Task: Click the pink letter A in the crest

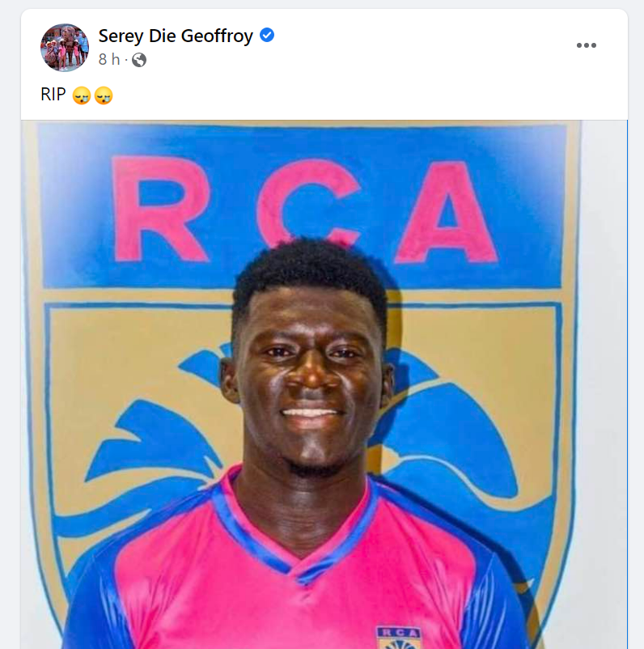Action: (447, 212)
